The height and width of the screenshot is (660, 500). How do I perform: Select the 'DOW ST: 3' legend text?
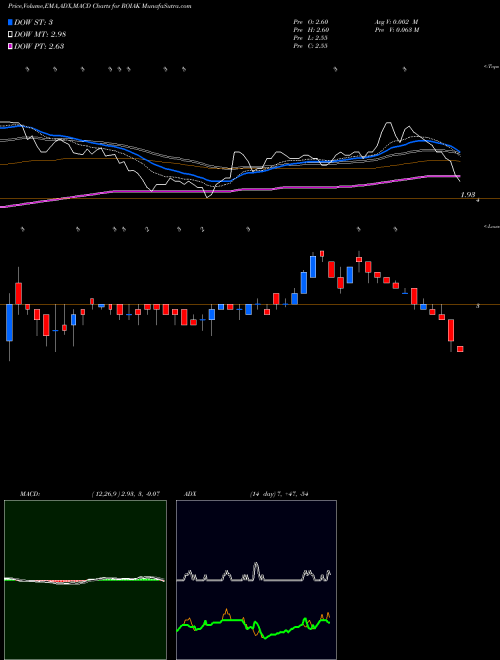(x=33, y=22)
